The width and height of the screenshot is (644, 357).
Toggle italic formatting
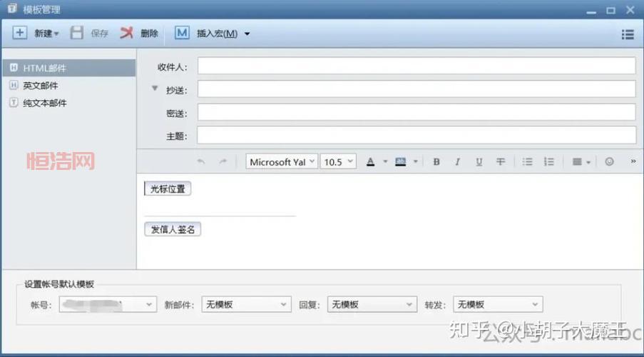(458, 162)
